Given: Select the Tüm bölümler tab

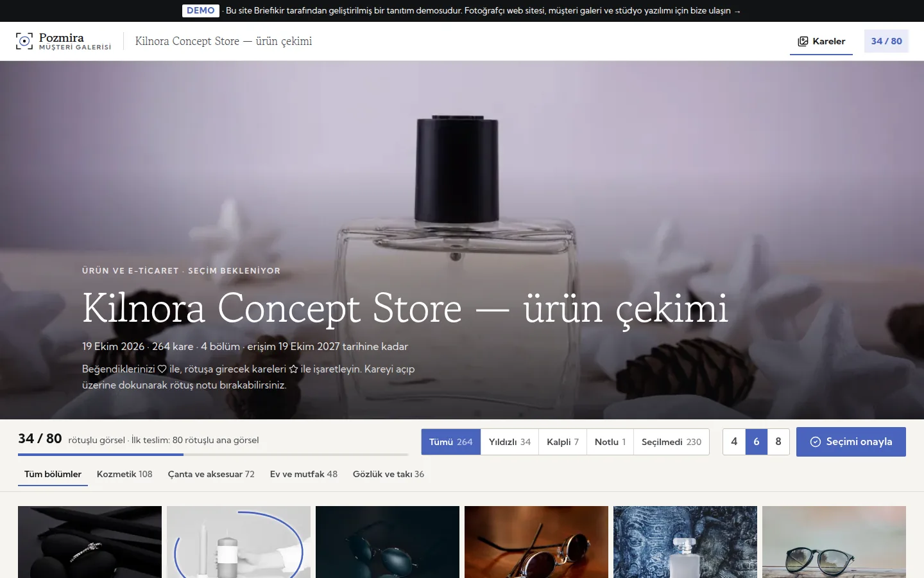Looking at the screenshot, I should [x=53, y=474].
